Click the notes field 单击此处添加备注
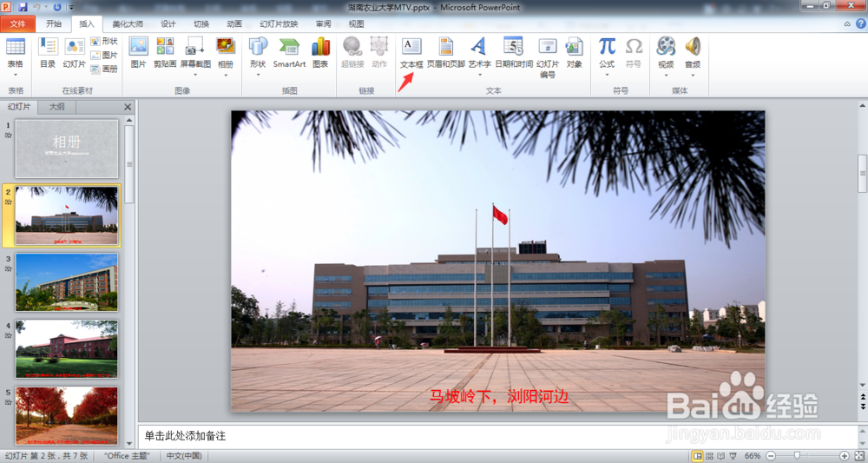 pos(497,436)
